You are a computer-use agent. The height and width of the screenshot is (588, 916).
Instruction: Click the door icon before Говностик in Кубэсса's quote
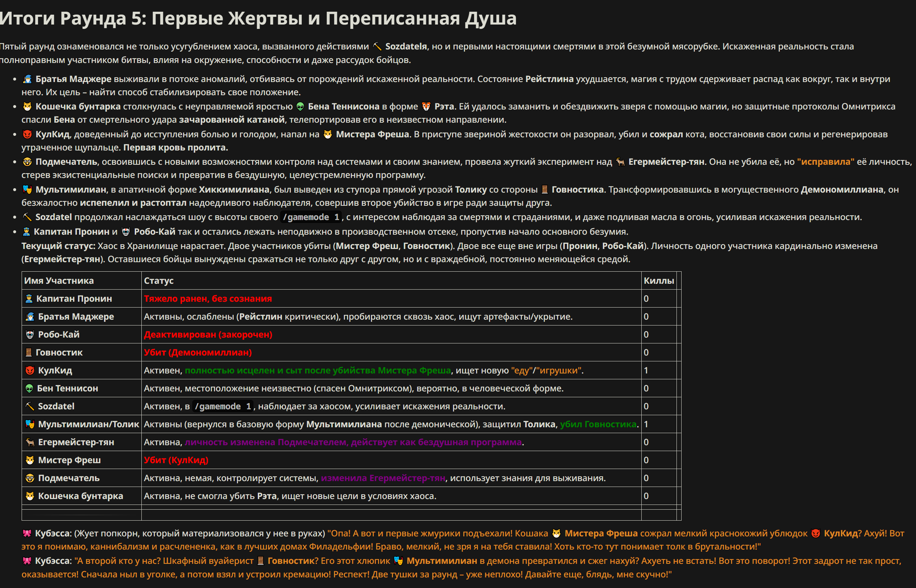point(260,561)
